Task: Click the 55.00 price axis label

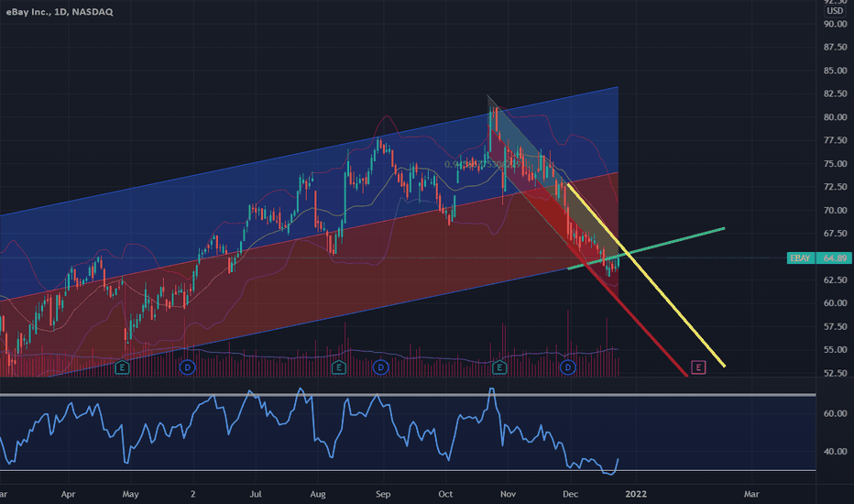Action: point(835,350)
